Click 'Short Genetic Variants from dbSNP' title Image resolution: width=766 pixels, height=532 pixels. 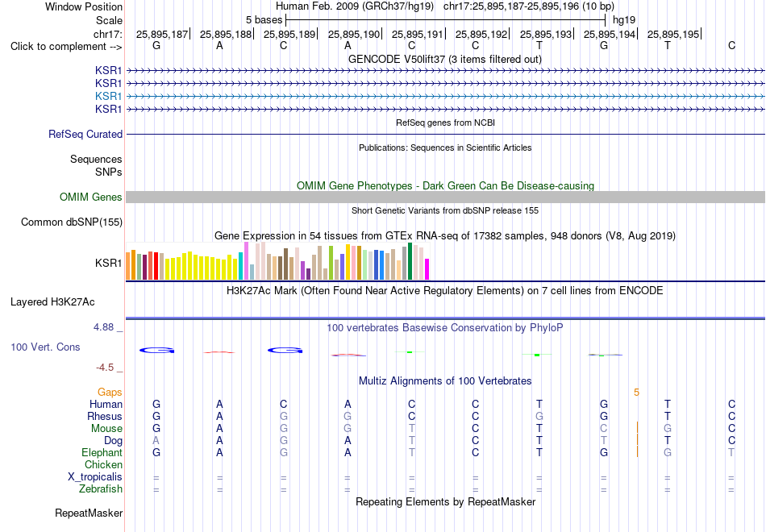tap(445, 210)
